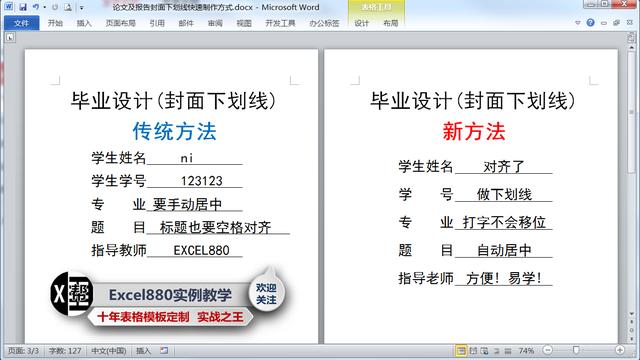Switch to Full Screen Reading view icon

point(473,350)
